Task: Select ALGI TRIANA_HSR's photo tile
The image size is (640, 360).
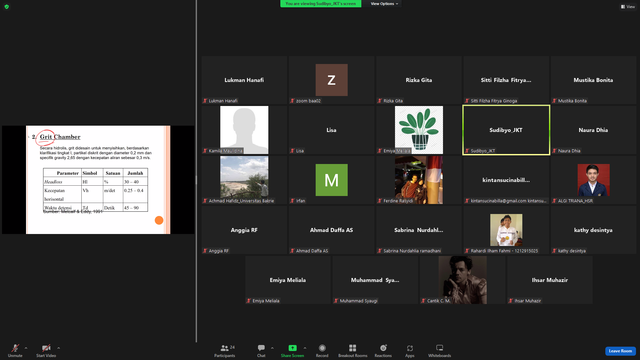Action: [x=593, y=180]
